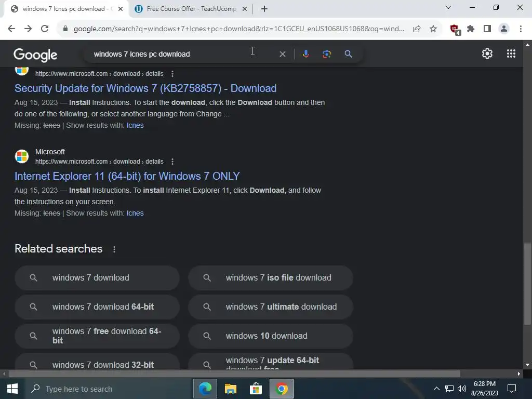Open the Chrome profile avatar
The height and width of the screenshot is (399, 532).
504,29
